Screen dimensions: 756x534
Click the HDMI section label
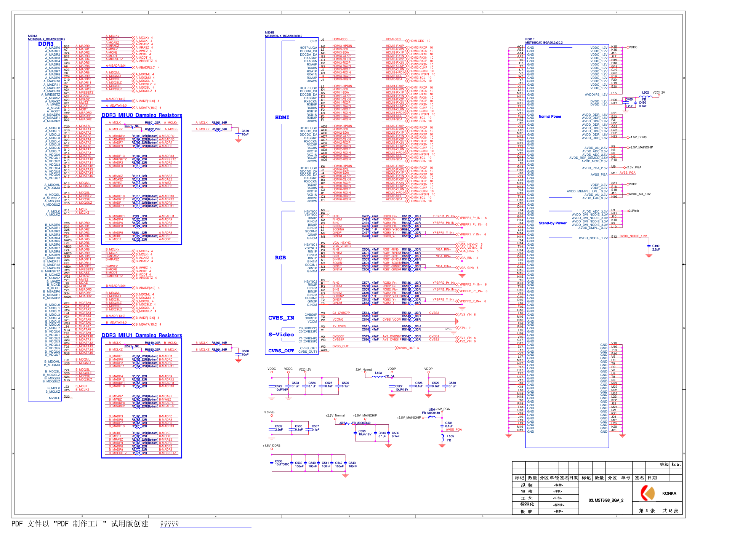(282, 117)
